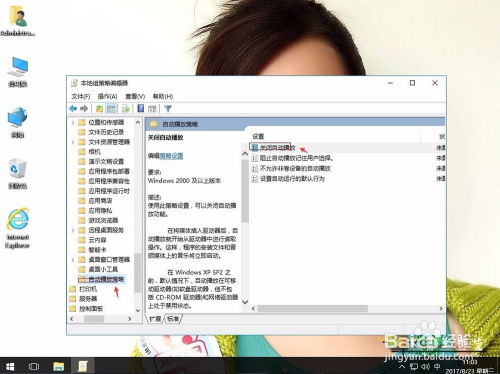Maximize the policy editor window

tap(412, 83)
